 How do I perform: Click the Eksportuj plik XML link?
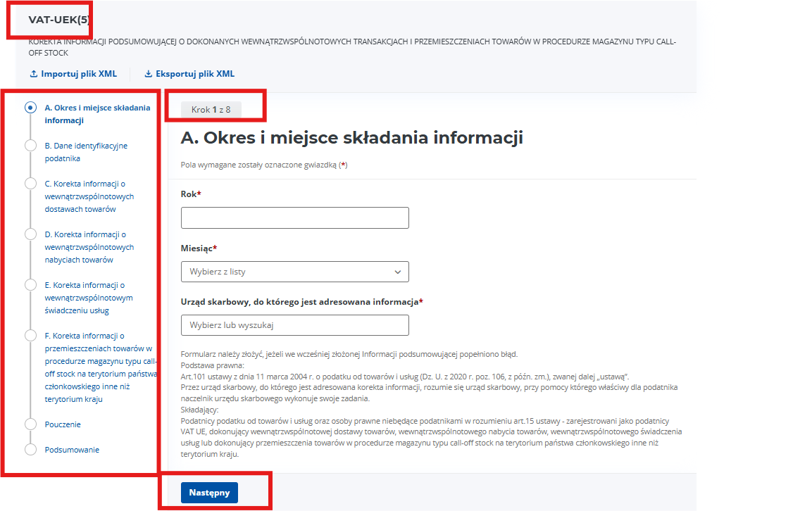[195, 74]
